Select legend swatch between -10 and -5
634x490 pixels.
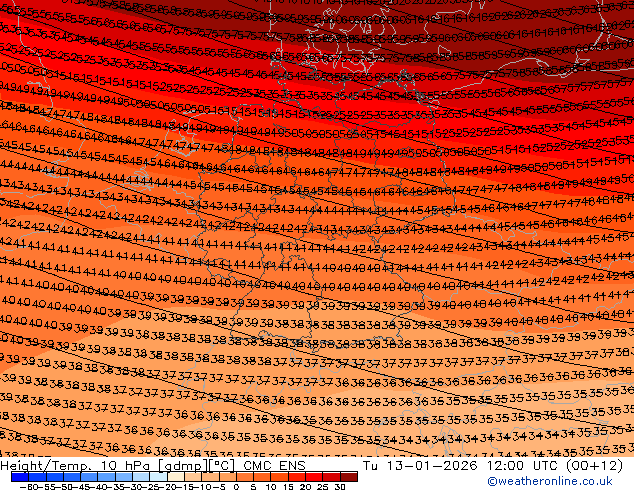[210, 477]
